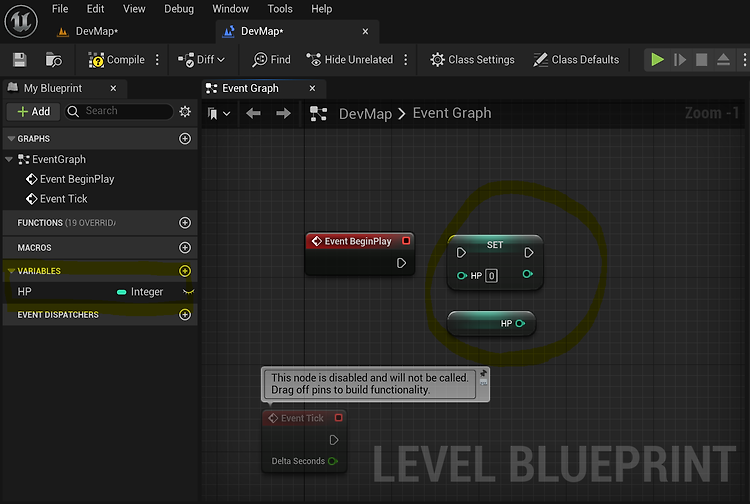Click the Delta Seconds output pin
The width and height of the screenshot is (750, 504).
pos(333,461)
